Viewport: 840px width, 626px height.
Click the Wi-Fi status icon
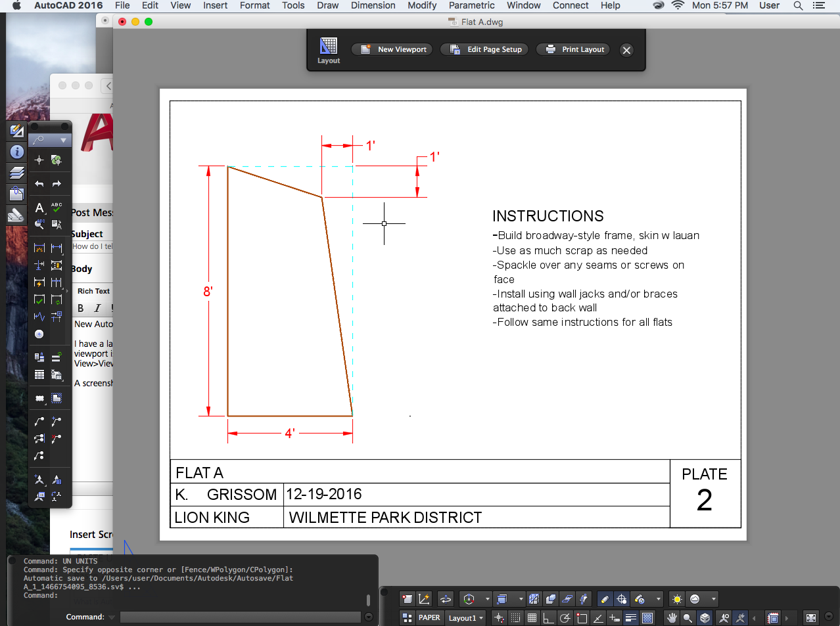click(678, 5)
